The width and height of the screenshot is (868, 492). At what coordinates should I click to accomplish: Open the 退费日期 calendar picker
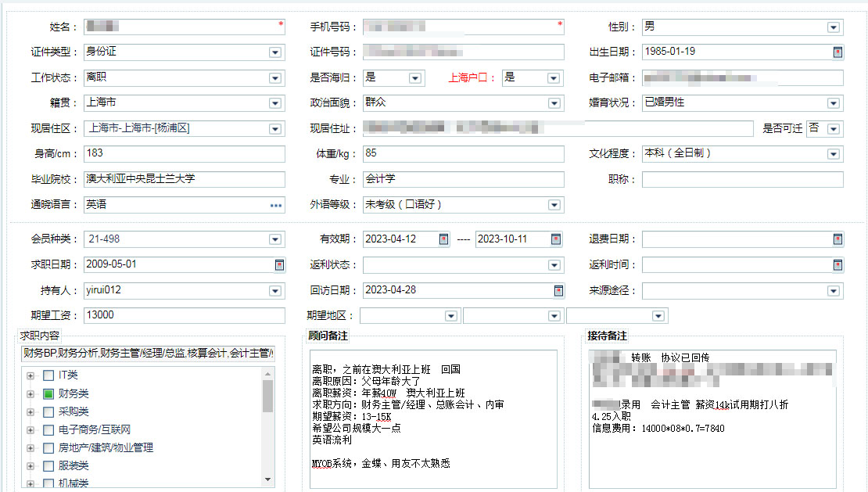click(x=838, y=239)
